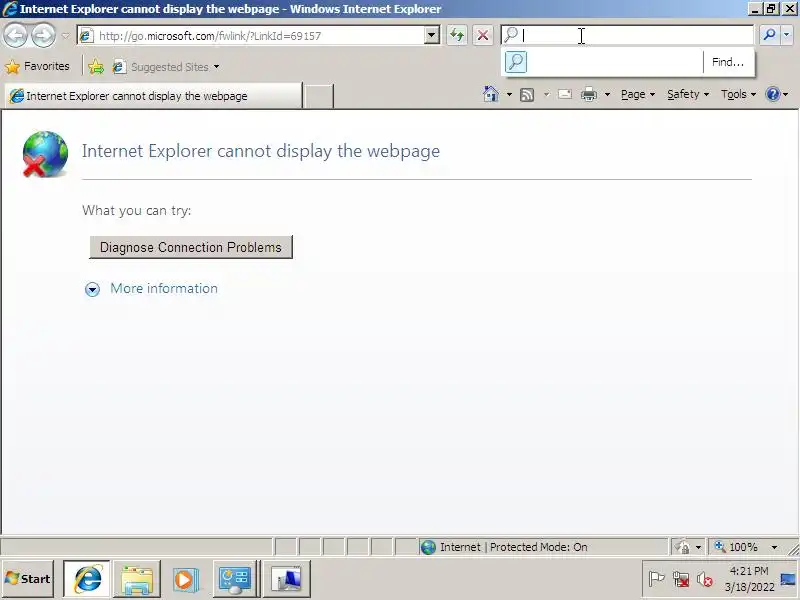Click the network computers taskbar icon
The image size is (800, 600).
click(286, 579)
